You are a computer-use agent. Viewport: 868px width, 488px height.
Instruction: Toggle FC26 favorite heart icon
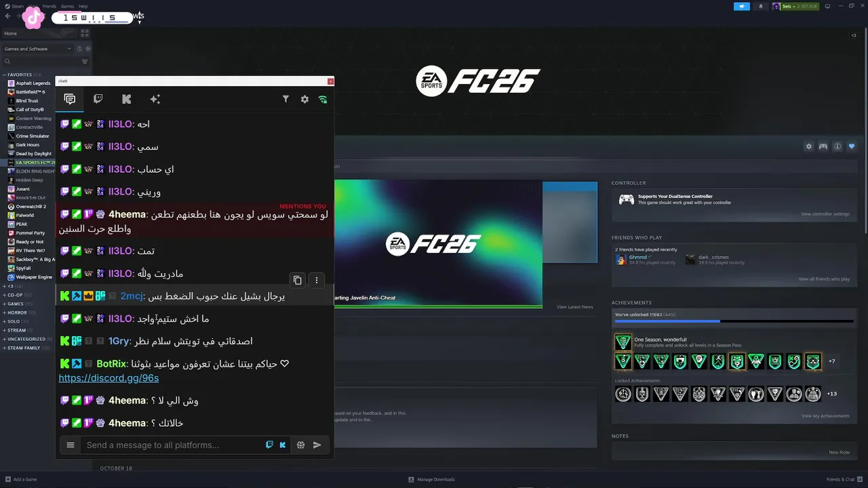click(852, 146)
